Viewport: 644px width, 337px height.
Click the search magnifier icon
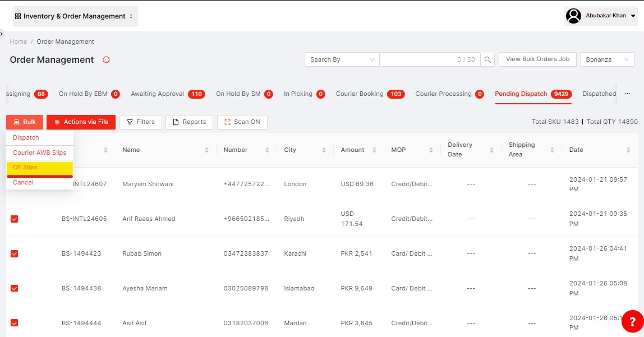pyautogui.click(x=488, y=59)
